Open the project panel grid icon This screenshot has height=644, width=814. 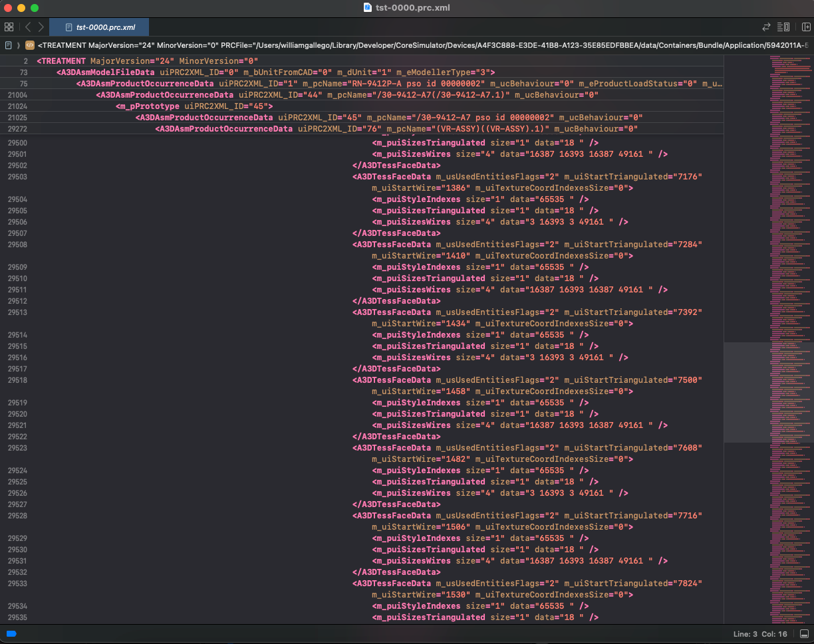point(9,27)
